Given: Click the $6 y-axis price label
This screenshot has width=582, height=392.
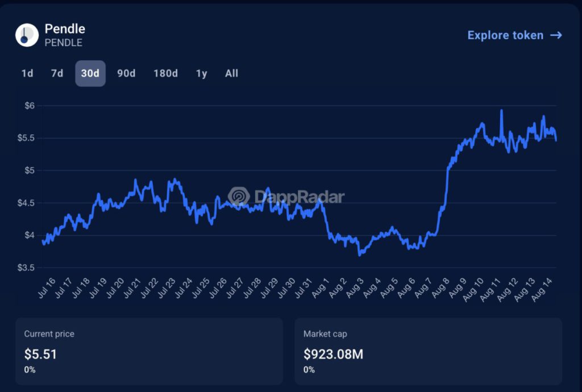Looking at the screenshot, I should click(x=30, y=106).
